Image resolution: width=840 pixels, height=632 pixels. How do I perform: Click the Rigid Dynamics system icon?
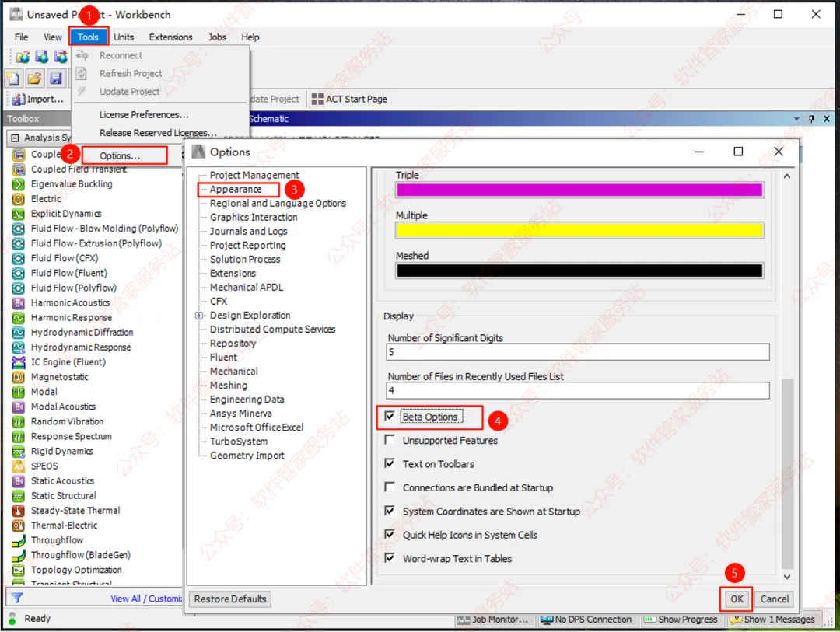click(x=18, y=452)
